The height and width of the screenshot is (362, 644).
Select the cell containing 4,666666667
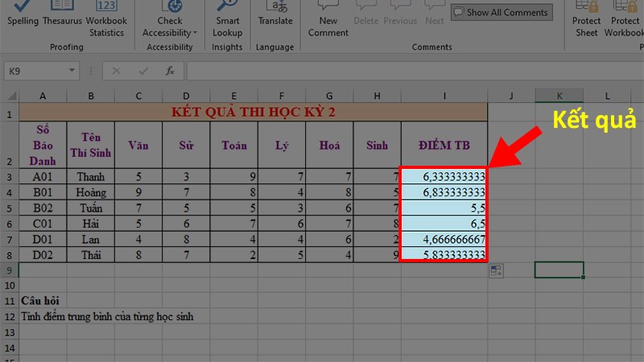click(444, 239)
